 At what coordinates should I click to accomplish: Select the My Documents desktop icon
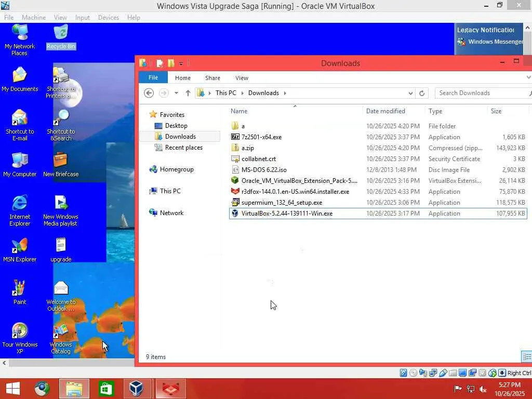[x=20, y=79]
